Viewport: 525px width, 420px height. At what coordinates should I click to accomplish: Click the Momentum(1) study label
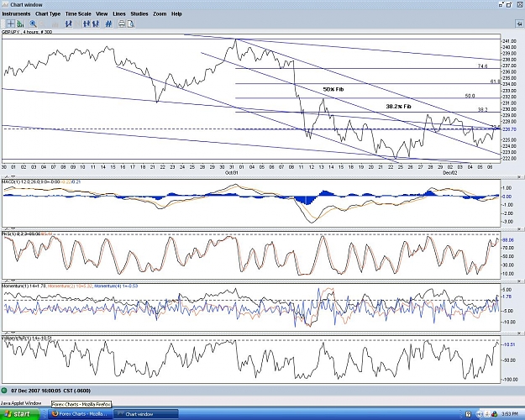coord(24,286)
